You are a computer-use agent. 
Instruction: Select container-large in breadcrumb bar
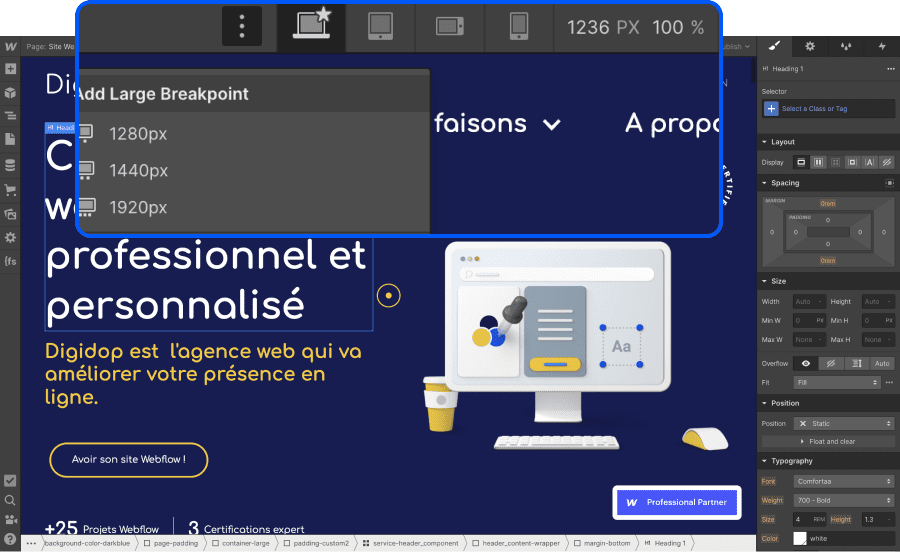[x=240, y=543]
